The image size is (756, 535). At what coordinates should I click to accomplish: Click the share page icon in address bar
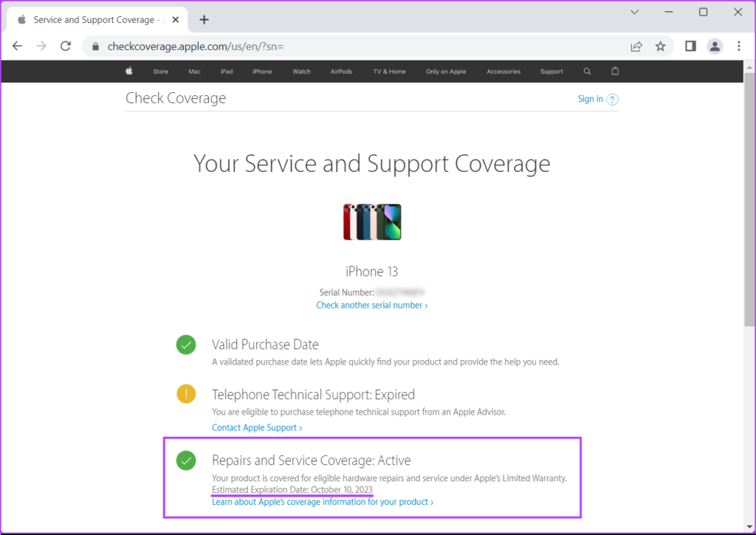(636, 46)
